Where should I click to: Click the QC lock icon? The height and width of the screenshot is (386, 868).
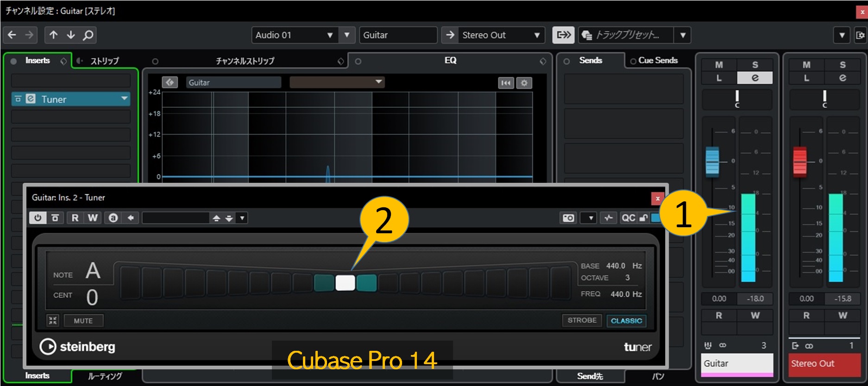(643, 218)
